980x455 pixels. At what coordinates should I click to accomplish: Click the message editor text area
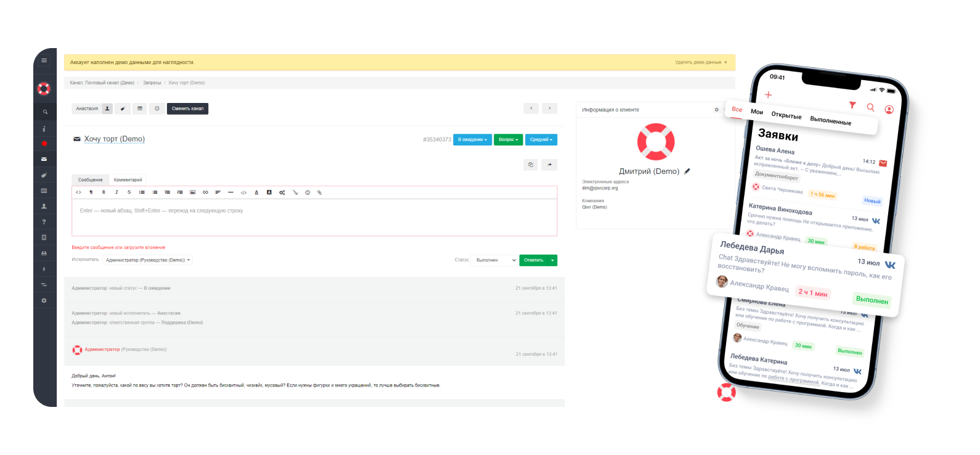point(314,217)
